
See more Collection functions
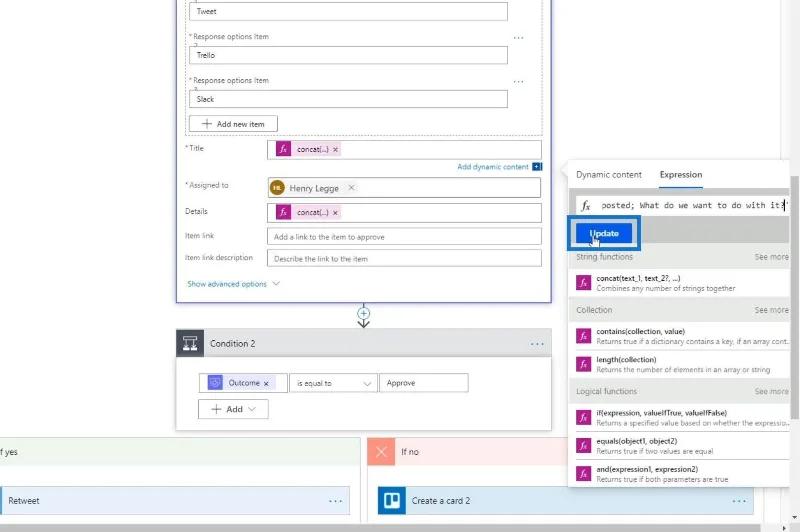point(771,310)
